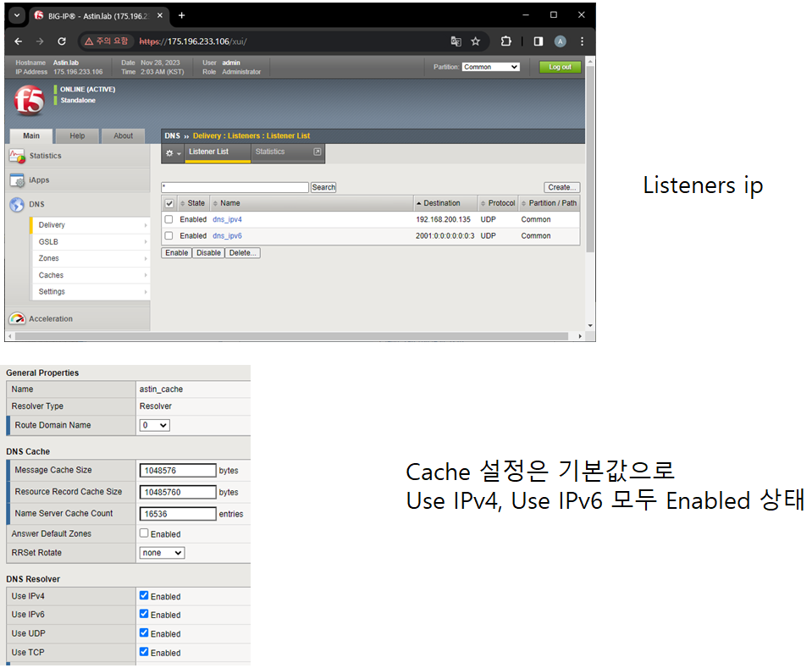Click the vertical scrollbar of the page
Screen dimensions: 812x668
click(x=590, y=158)
